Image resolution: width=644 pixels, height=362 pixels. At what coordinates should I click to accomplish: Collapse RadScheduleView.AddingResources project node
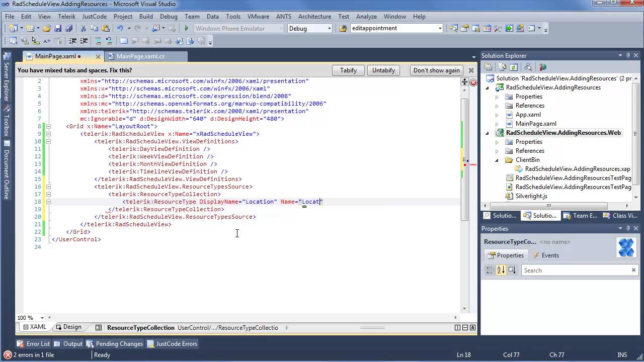point(487,87)
